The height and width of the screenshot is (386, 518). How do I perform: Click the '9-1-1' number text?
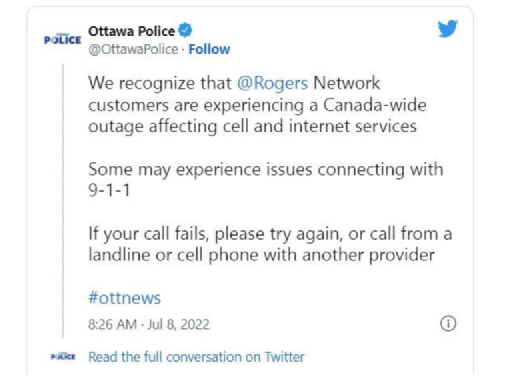(x=109, y=190)
